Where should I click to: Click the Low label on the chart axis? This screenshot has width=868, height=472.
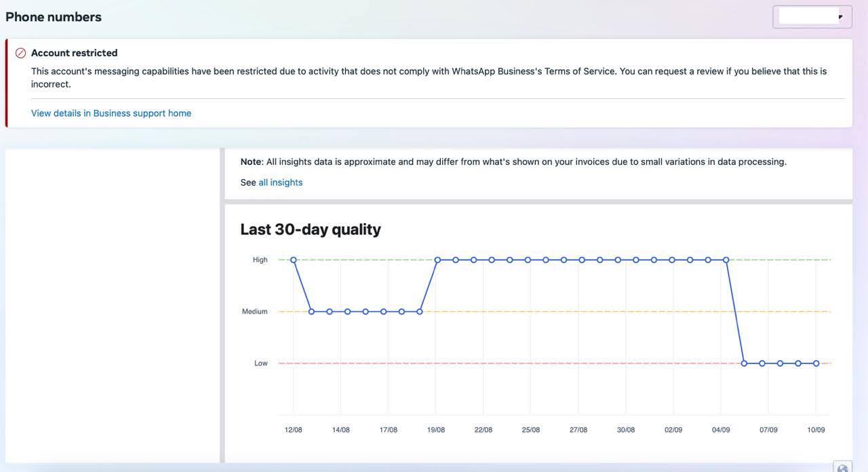click(x=261, y=363)
